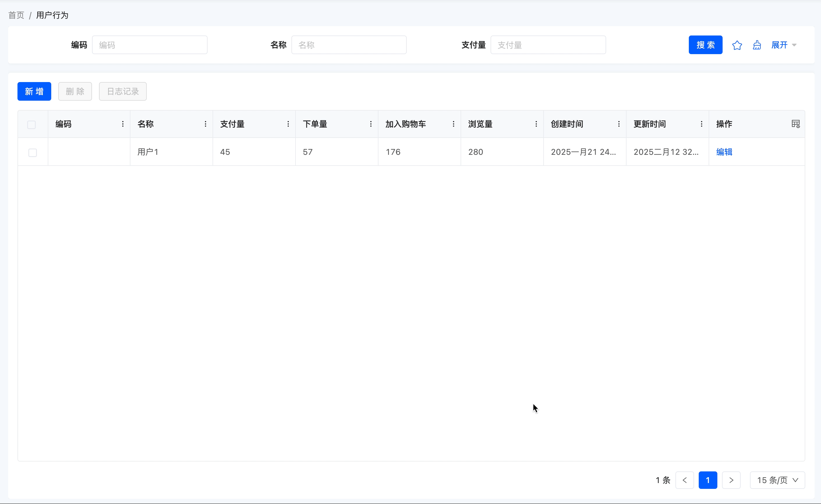Expand filters with the 展开 dropdown
821x504 pixels.
coord(784,45)
